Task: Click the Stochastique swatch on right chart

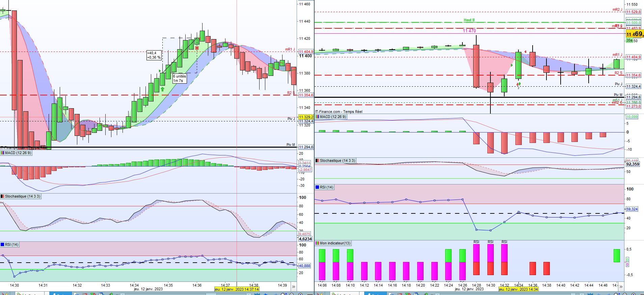Action: coord(317,160)
